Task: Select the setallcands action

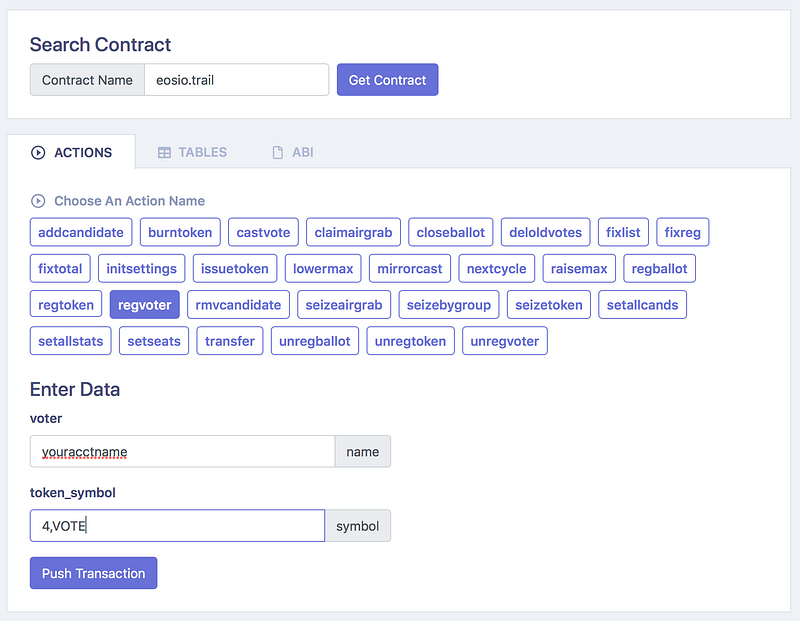Action: pyautogui.click(x=642, y=305)
